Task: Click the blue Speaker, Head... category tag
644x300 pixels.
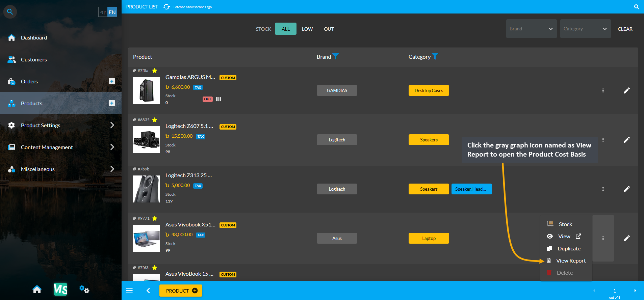Action: coord(471,189)
